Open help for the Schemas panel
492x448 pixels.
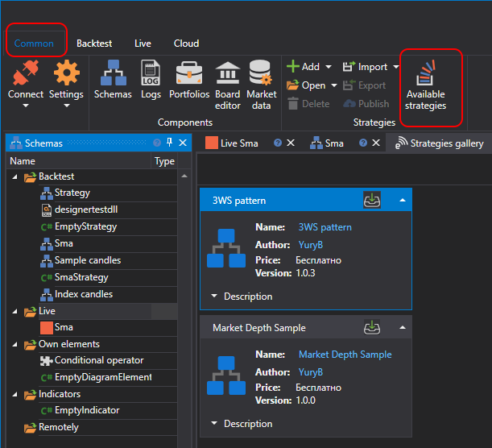click(157, 143)
